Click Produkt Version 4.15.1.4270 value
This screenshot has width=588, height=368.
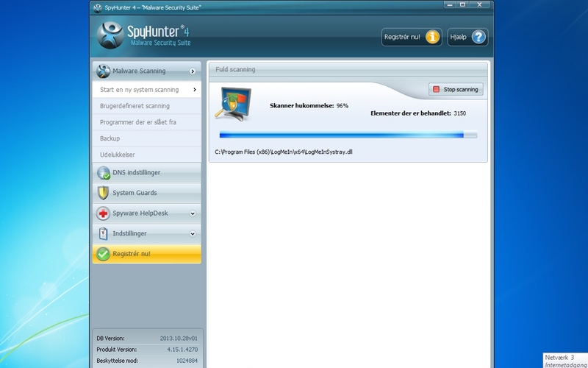tap(182, 350)
